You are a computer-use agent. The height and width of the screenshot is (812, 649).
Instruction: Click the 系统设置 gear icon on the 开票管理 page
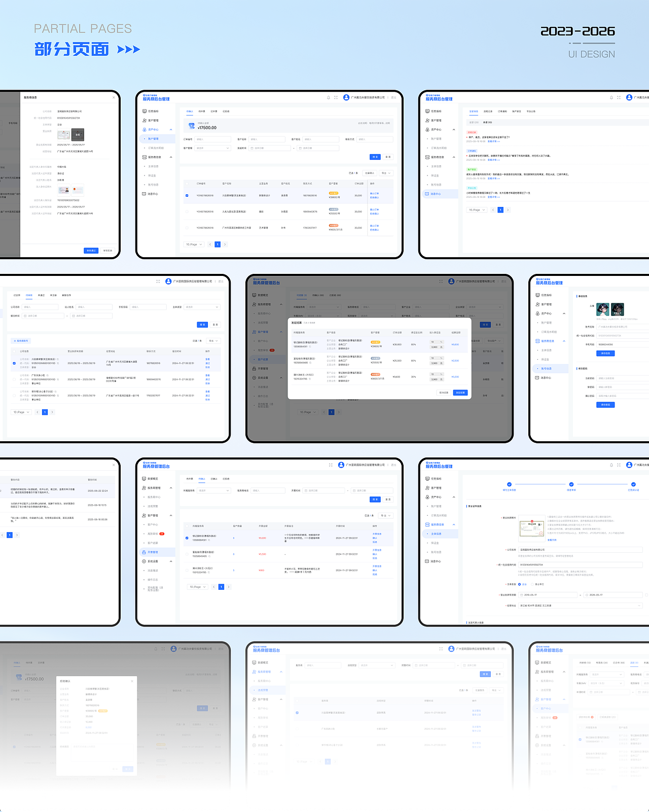144,561
